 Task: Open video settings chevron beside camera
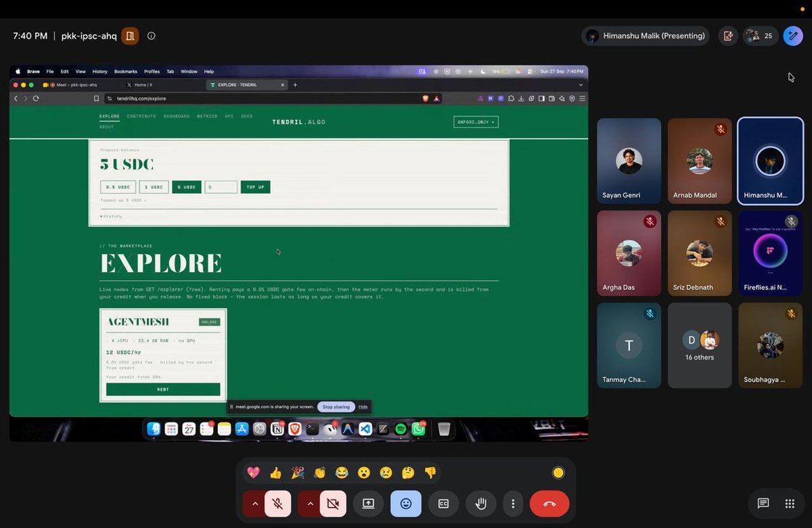pos(310,504)
